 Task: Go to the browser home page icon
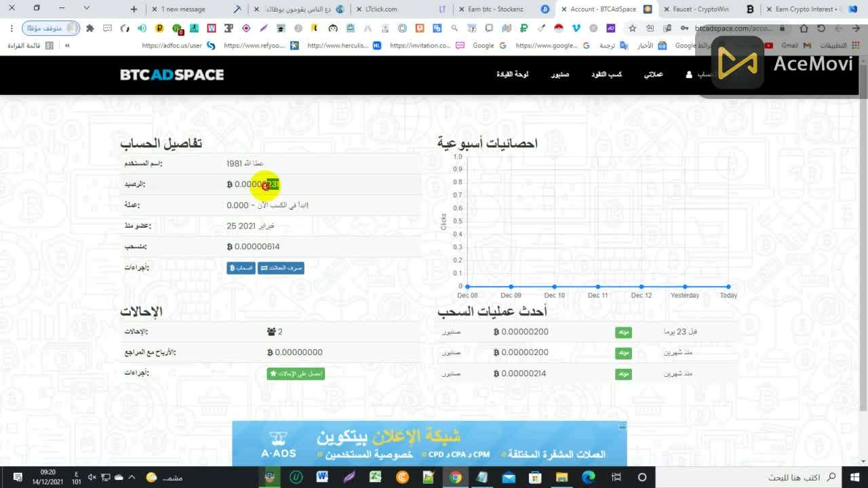[804, 28]
